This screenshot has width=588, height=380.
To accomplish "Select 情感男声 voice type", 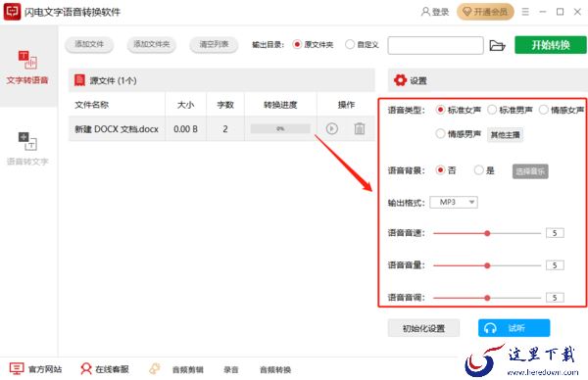I will pyautogui.click(x=440, y=134).
